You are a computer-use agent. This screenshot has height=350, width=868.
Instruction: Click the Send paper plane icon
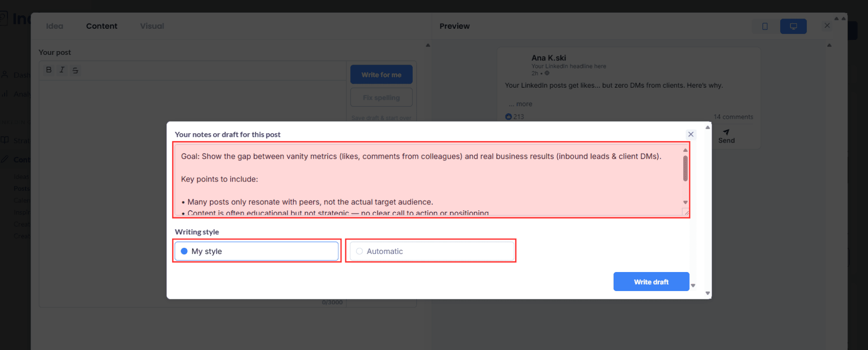coord(726,132)
